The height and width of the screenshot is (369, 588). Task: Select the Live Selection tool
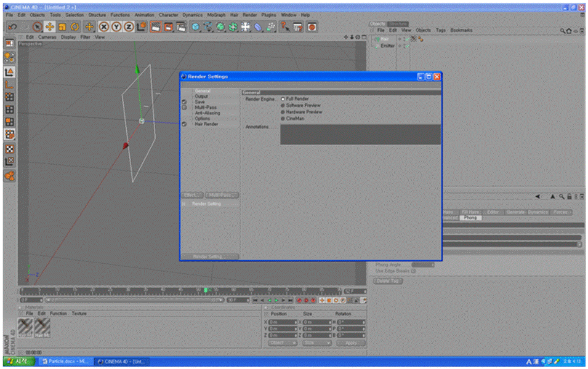click(x=37, y=27)
